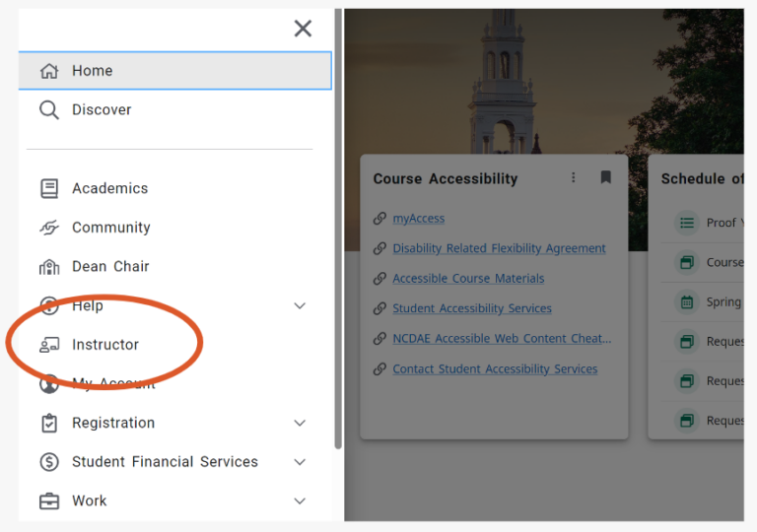Toggle bookmark on Course Accessibility card
757x532 pixels.
click(605, 177)
